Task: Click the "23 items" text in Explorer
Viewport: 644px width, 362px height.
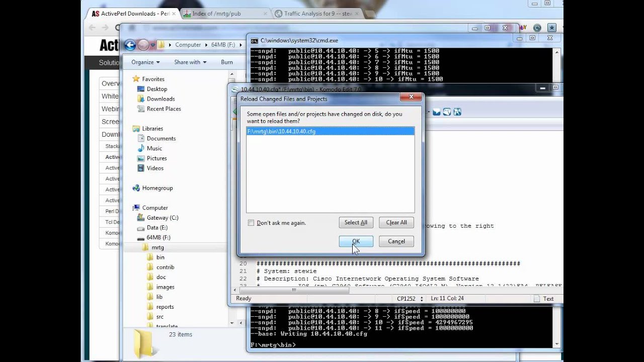Action: [181, 334]
